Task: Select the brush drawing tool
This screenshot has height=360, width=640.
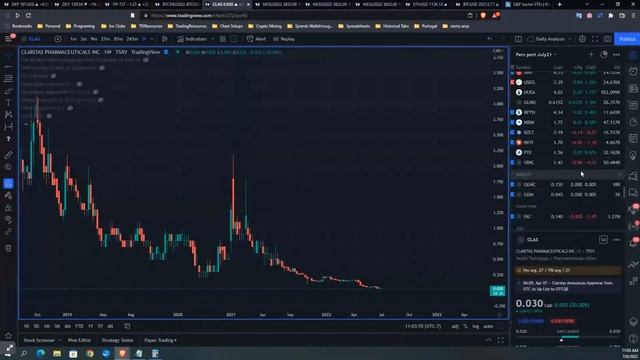Action: [x=8, y=91]
